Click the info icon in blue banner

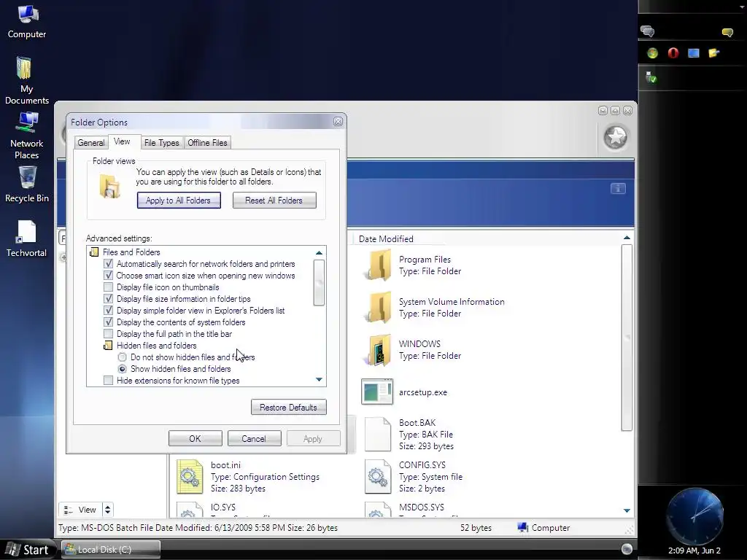pyautogui.click(x=618, y=189)
